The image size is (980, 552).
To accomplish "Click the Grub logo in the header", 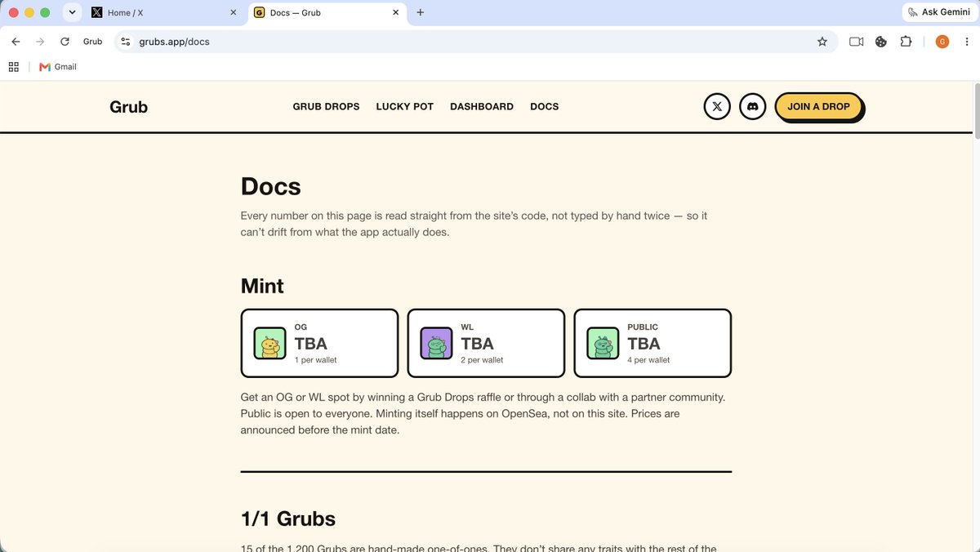I will click(129, 106).
